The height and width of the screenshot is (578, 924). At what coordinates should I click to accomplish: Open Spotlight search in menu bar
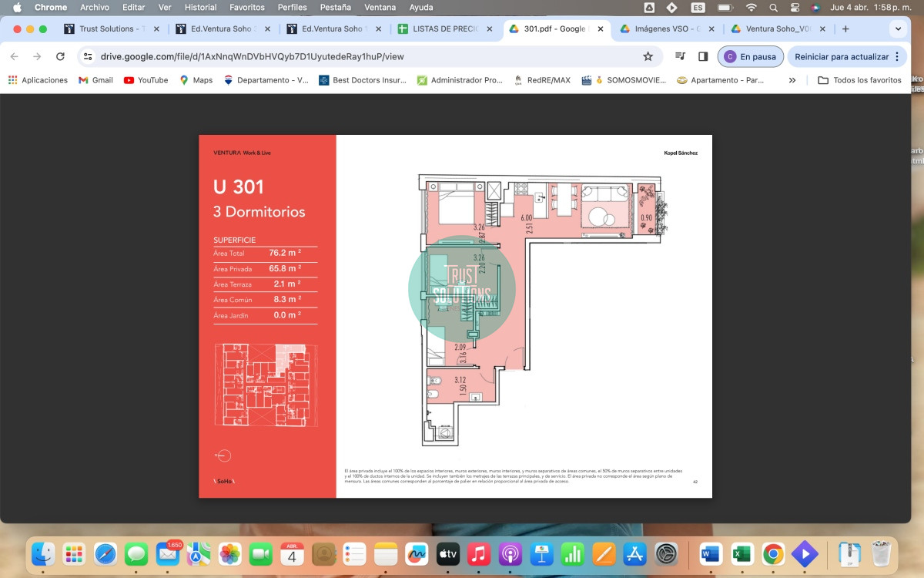tap(774, 7)
